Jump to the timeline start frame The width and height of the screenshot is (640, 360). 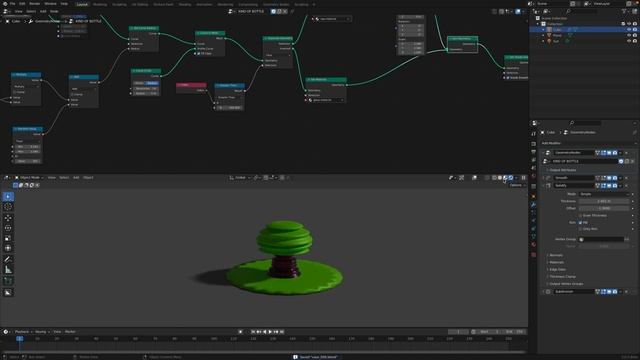point(253,332)
